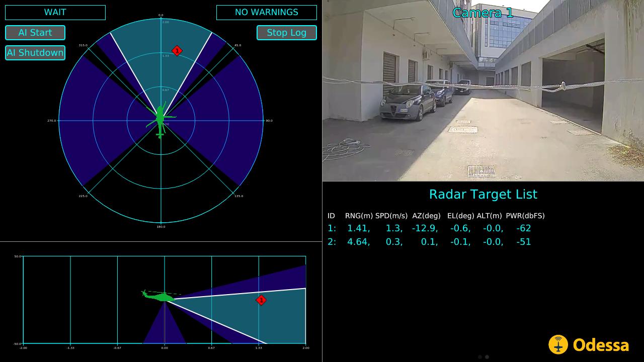Click the red target marker on polar radar

click(177, 51)
